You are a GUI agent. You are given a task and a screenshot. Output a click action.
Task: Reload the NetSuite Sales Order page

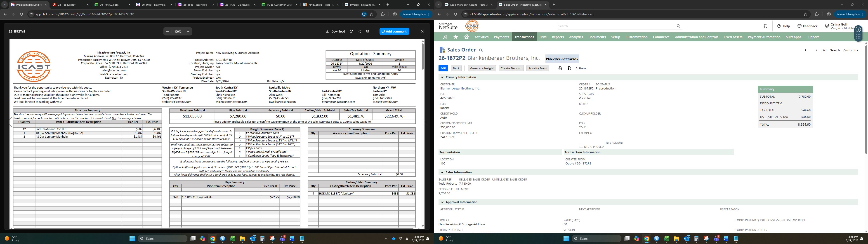click(x=455, y=14)
